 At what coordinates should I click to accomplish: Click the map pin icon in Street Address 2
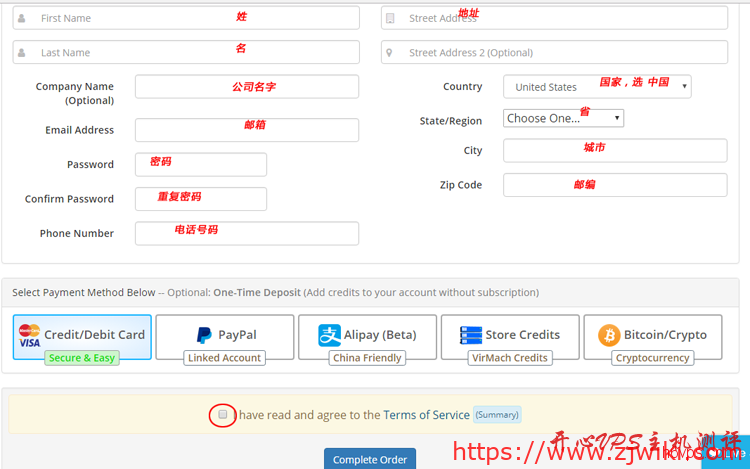pos(390,52)
